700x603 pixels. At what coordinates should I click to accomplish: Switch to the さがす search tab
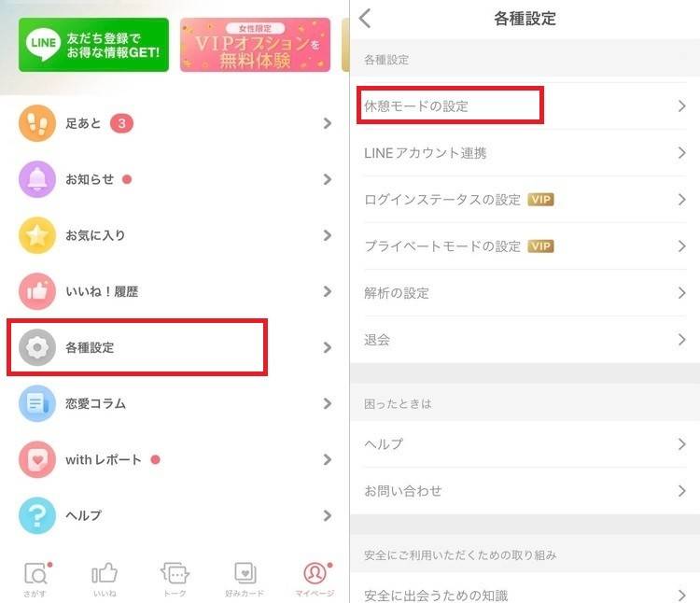(x=35, y=580)
